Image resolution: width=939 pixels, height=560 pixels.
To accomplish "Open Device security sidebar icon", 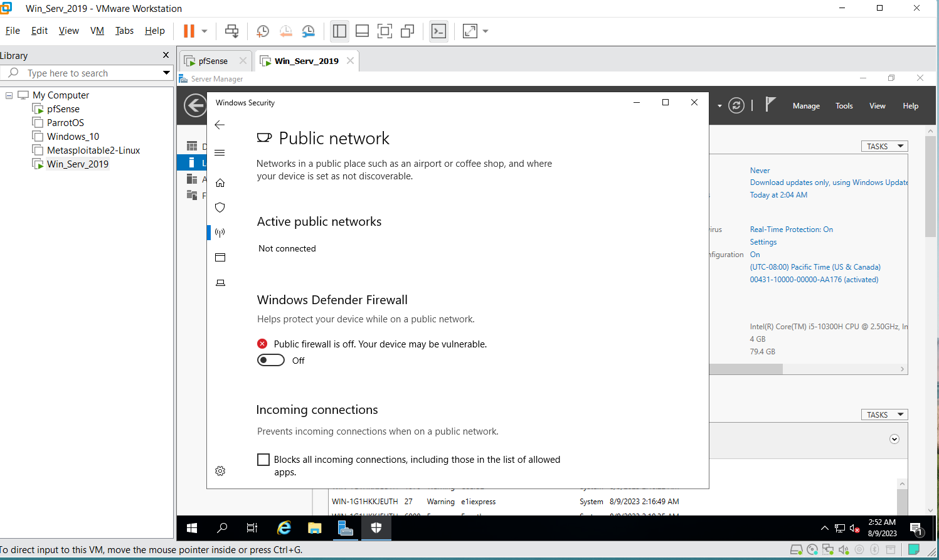I will [220, 283].
